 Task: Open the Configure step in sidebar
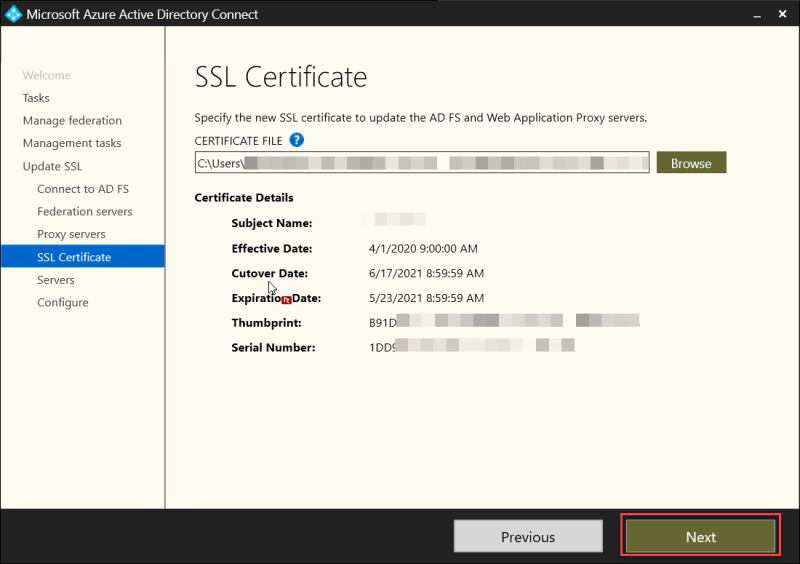tap(63, 302)
